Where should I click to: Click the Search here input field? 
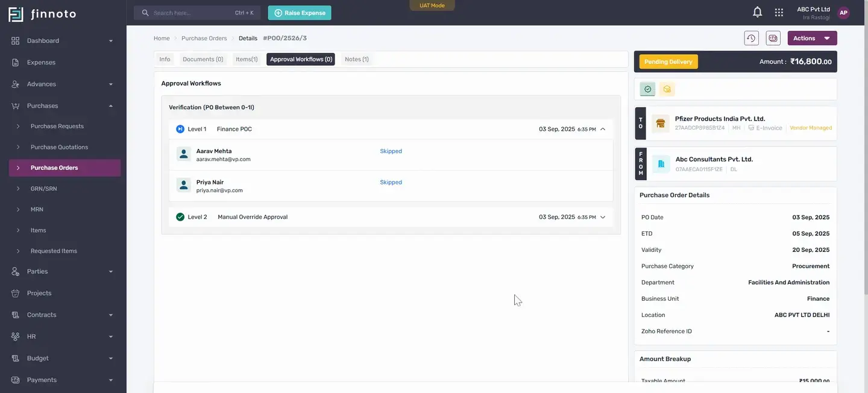point(197,13)
